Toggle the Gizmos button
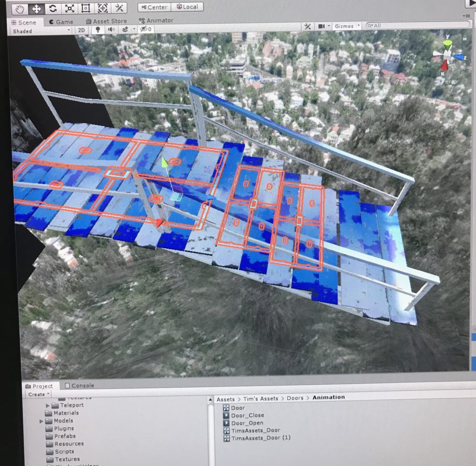476x466 pixels. click(344, 26)
